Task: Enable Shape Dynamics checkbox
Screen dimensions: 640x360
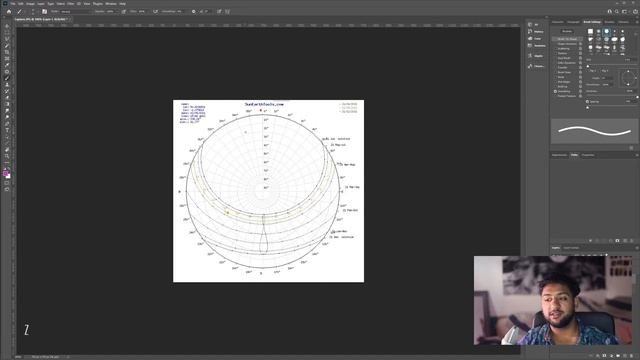Action: click(x=556, y=44)
